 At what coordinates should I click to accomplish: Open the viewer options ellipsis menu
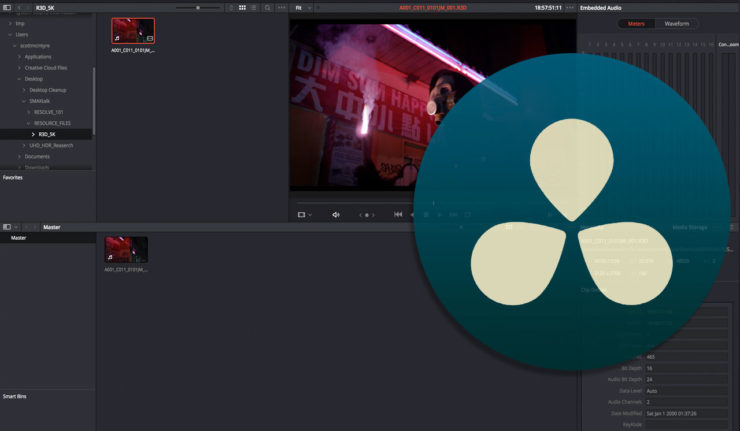coord(570,8)
